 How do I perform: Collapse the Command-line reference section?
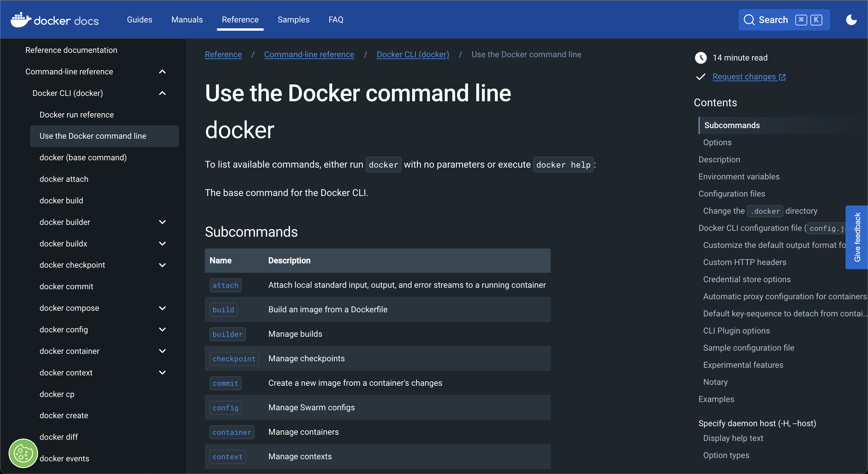[162, 72]
